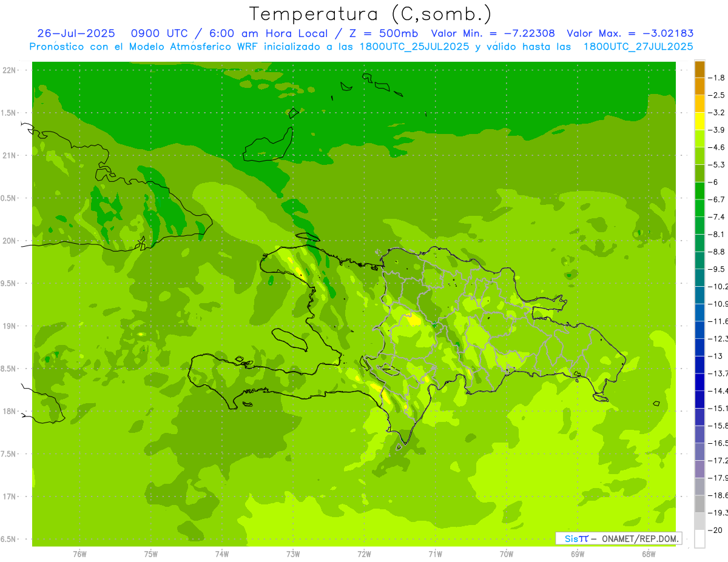Click the '72W' longitude label
Screen dimensions: 728x562
[x=364, y=554]
